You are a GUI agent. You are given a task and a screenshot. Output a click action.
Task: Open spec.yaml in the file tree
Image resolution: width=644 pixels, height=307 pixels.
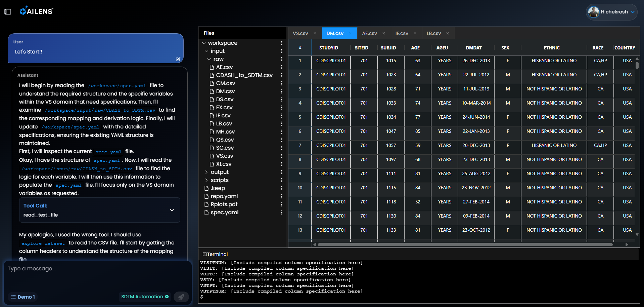pos(224,213)
